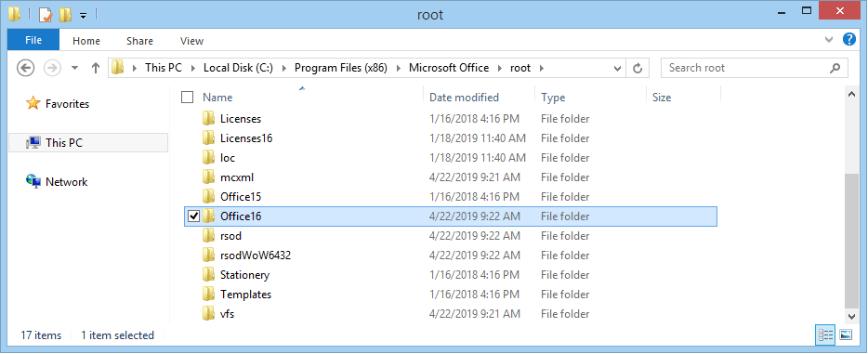Select the Licenses folder icon
This screenshot has height=354, width=868.
(209, 118)
